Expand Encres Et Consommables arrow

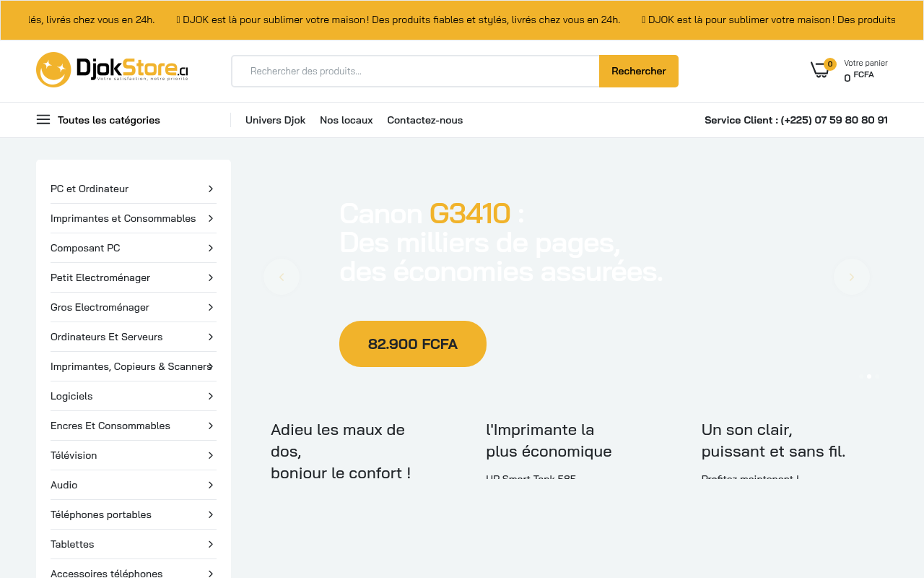211,426
